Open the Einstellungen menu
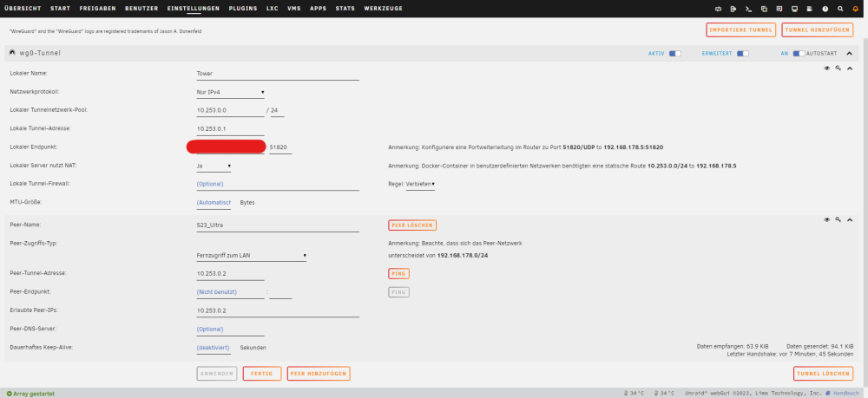This screenshot has width=868, height=398. coord(194,9)
